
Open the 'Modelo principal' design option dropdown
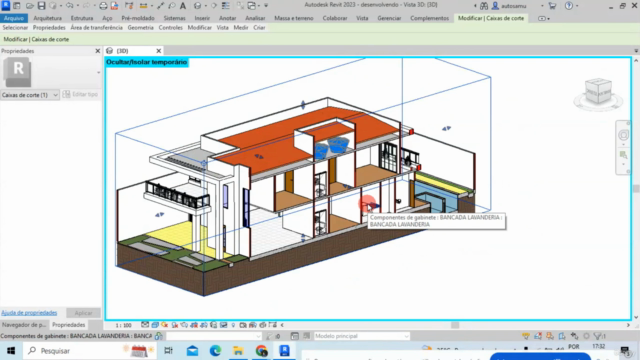point(361,336)
